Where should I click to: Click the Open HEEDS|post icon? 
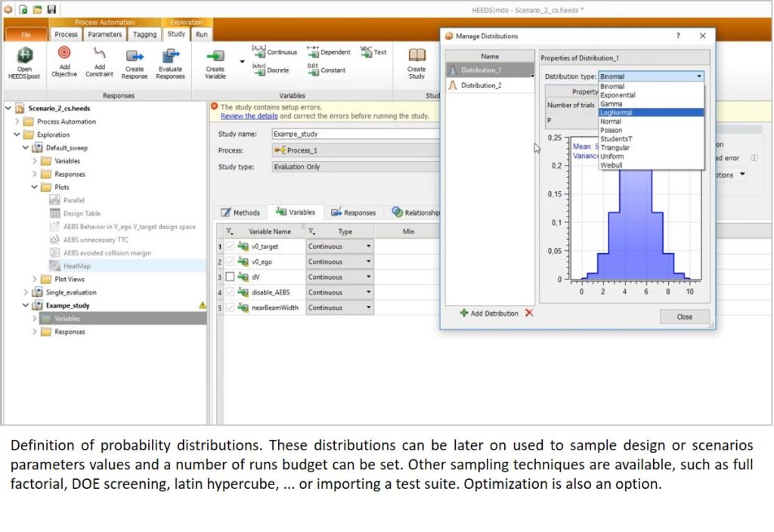click(x=24, y=56)
